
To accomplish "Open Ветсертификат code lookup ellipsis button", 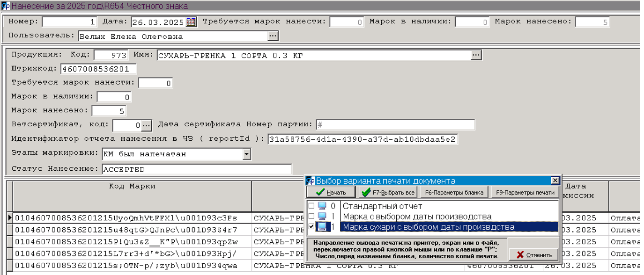I will (x=146, y=125).
